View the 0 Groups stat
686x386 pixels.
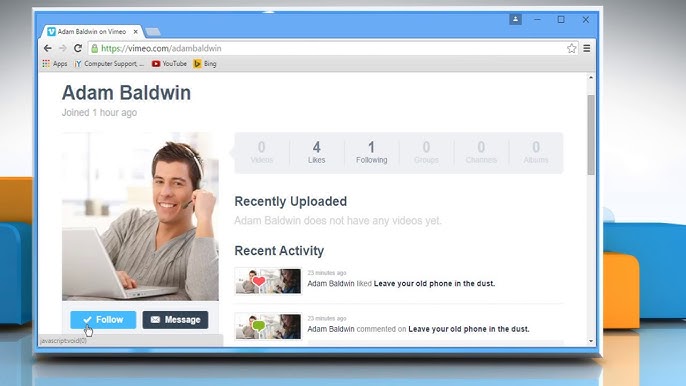426,152
